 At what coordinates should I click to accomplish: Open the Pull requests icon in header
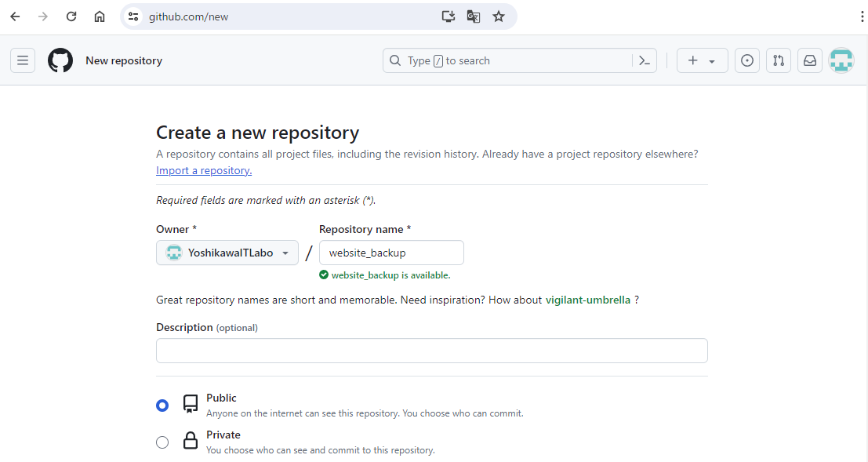[778, 60]
